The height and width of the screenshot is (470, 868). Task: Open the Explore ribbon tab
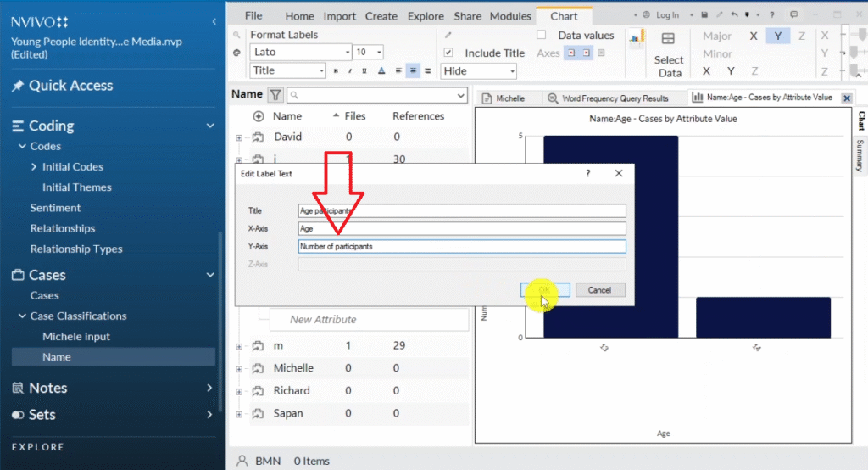pos(426,16)
